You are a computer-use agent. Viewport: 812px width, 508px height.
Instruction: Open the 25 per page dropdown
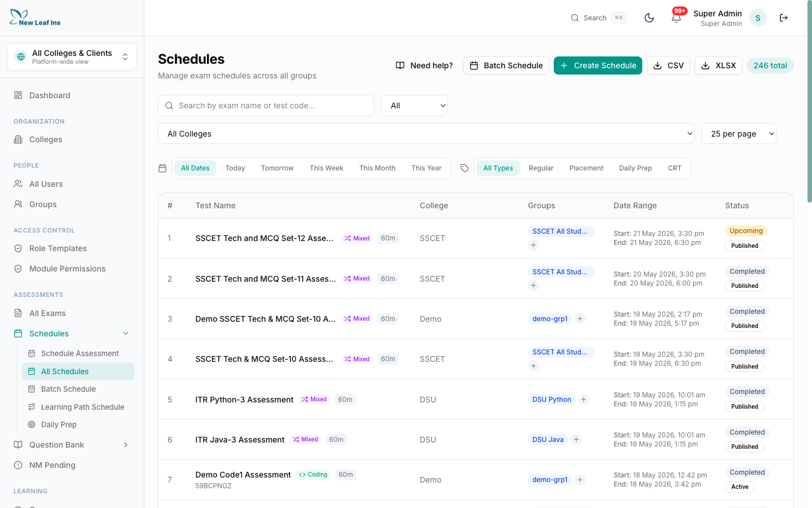tap(739, 134)
